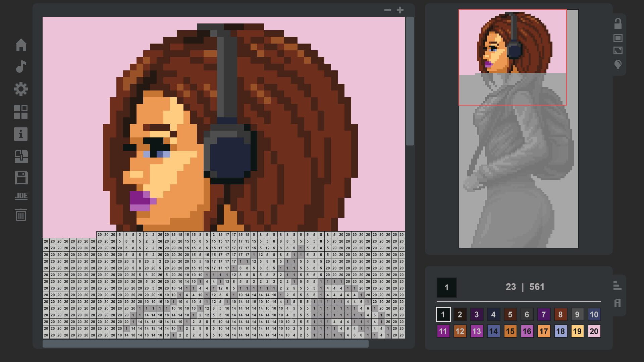The height and width of the screenshot is (362, 644).
Task: Zoom in with the plus button
Action: [x=399, y=10]
